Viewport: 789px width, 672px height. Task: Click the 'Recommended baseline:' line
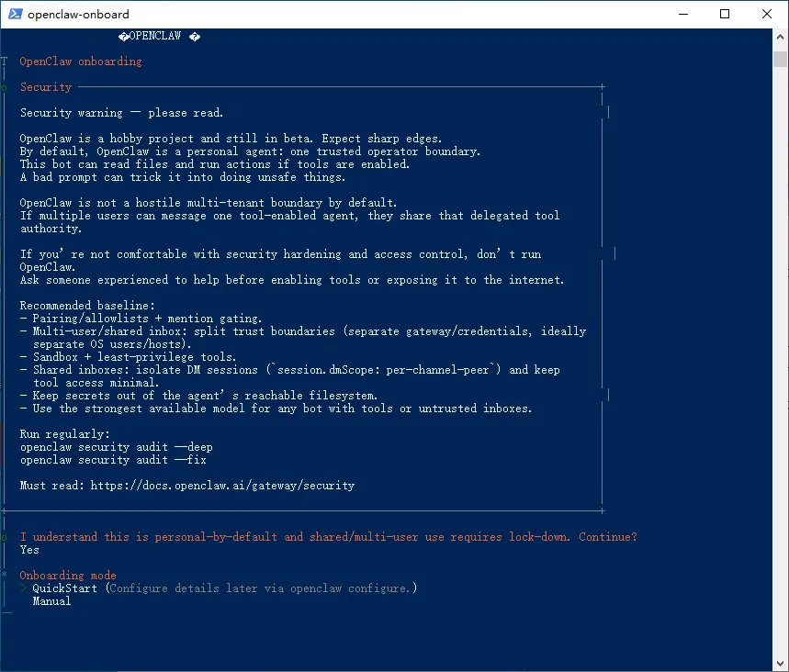point(87,306)
